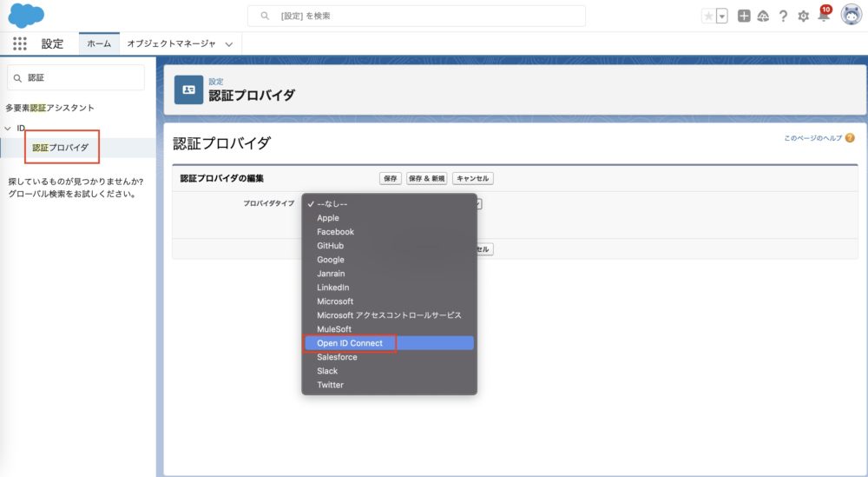This screenshot has width=868, height=477.
Task: Click the グローバル検索をお試しください hint text
Action: pyautogui.click(x=72, y=194)
